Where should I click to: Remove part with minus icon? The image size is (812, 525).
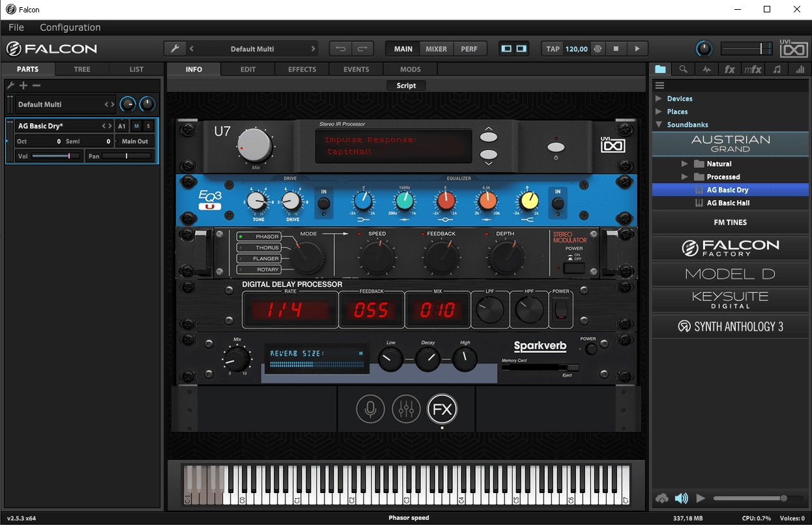[x=36, y=85]
